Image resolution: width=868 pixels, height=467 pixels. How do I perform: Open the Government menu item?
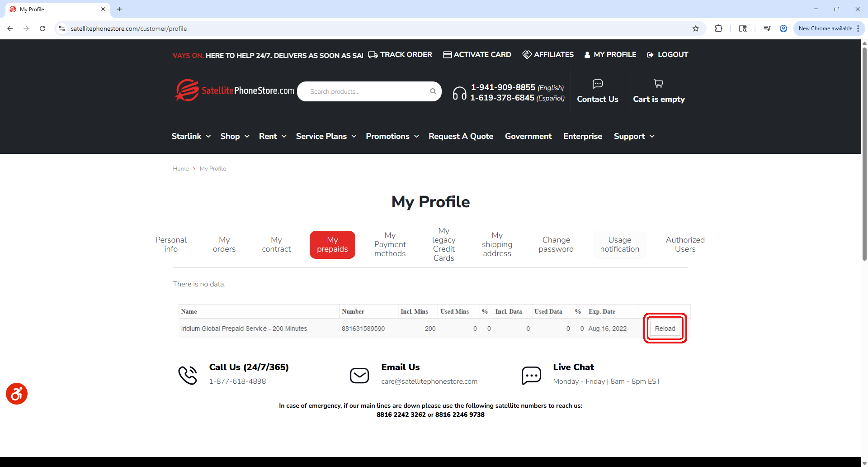[528, 136]
